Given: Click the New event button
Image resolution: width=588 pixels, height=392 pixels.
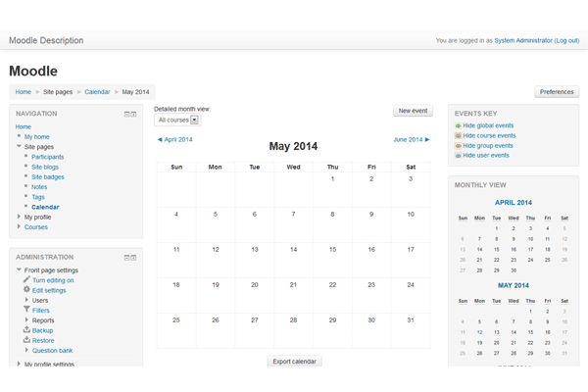Looking at the screenshot, I should click(x=412, y=112).
